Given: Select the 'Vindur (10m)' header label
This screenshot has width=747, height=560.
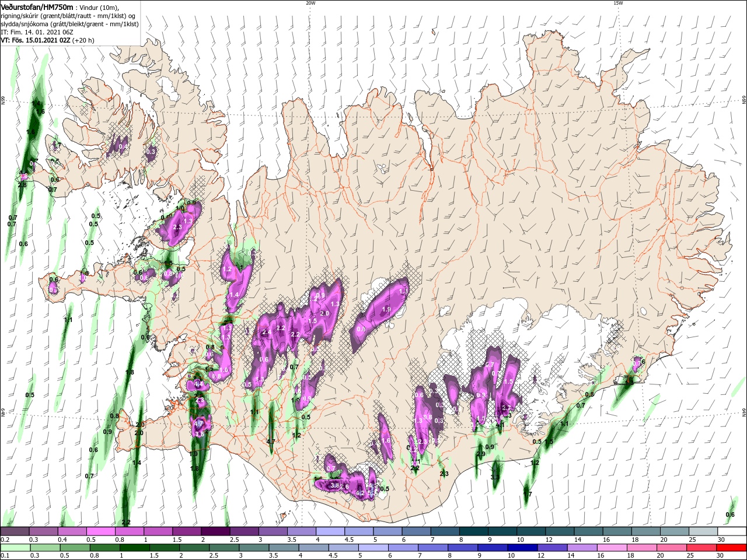Looking at the screenshot, I should 99,7.
